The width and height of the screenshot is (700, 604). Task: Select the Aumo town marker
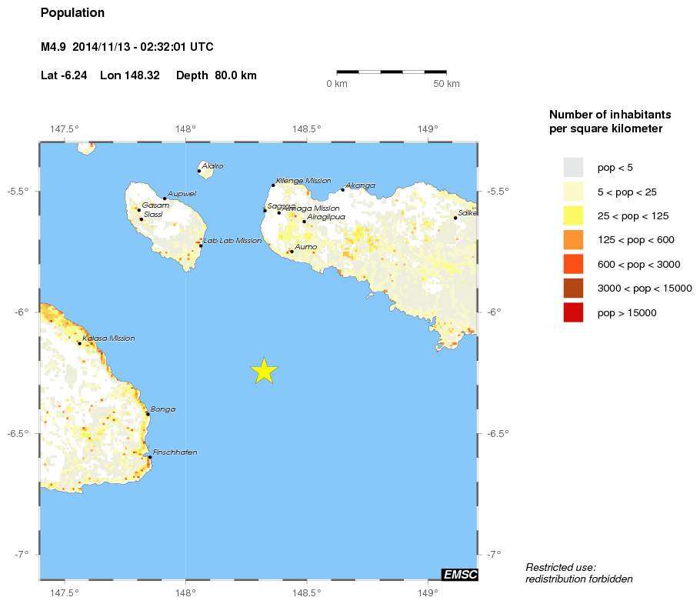(292, 252)
